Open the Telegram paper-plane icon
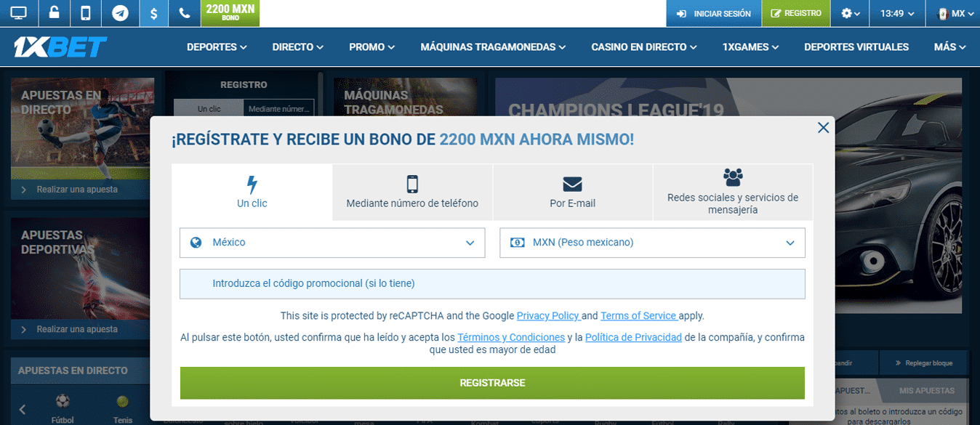Screen dimensions: 980x425 pos(120,13)
